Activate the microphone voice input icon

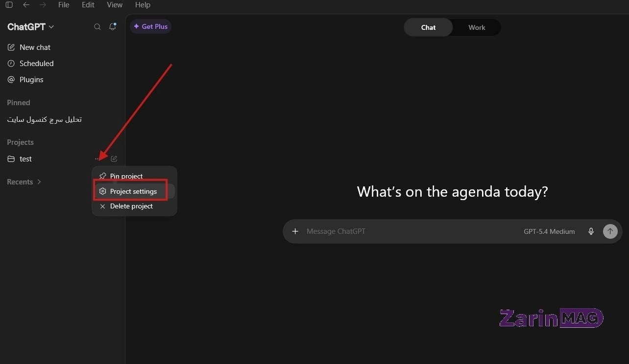(x=591, y=231)
